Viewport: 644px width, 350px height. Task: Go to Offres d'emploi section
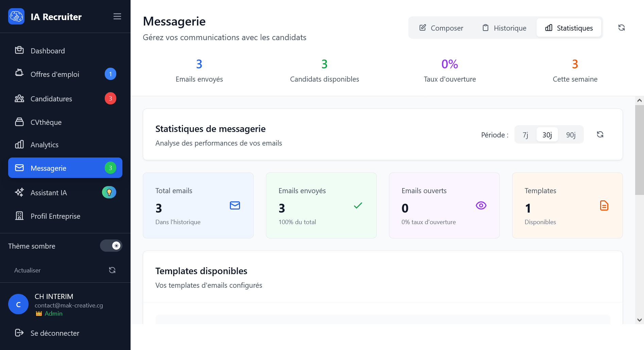click(x=55, y=74)
